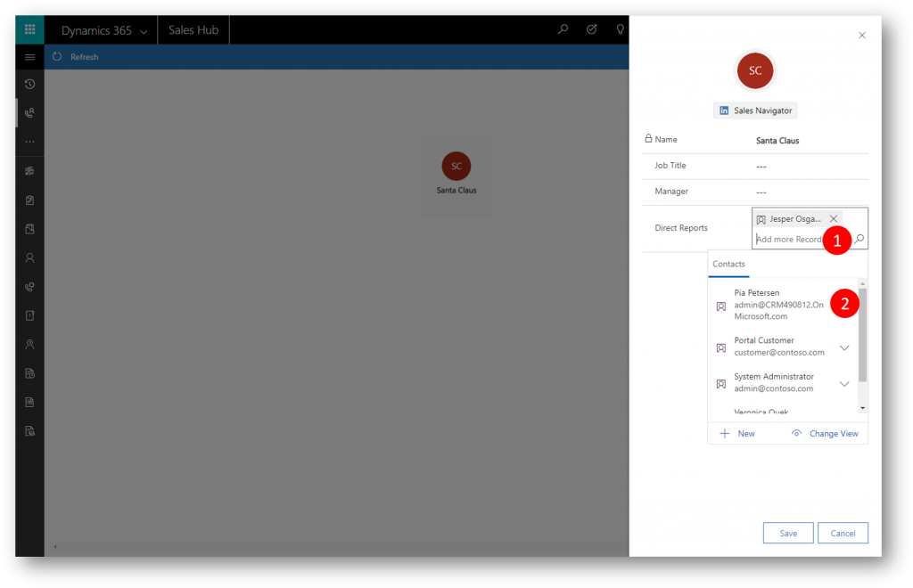This screenshot has height=588, width=913.
Task: Close the Santa Claus details panel
Action: pyautogui.click(x=862, y=36)
